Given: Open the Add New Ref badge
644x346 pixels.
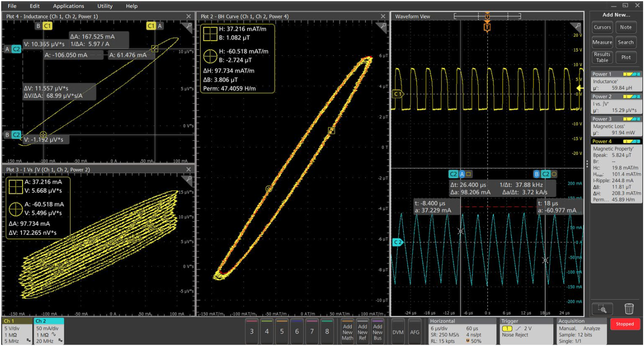Looking at the screenshot, I should click(363, 331).
